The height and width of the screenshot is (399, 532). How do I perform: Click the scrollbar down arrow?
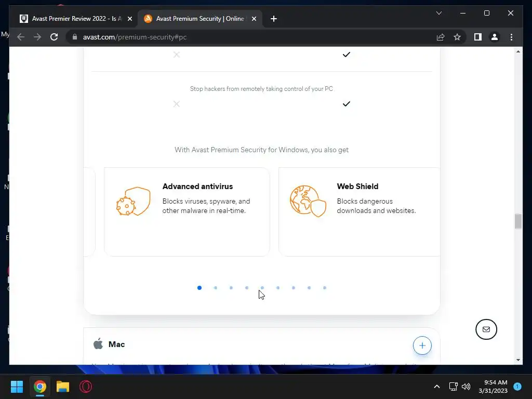point(518,360)
